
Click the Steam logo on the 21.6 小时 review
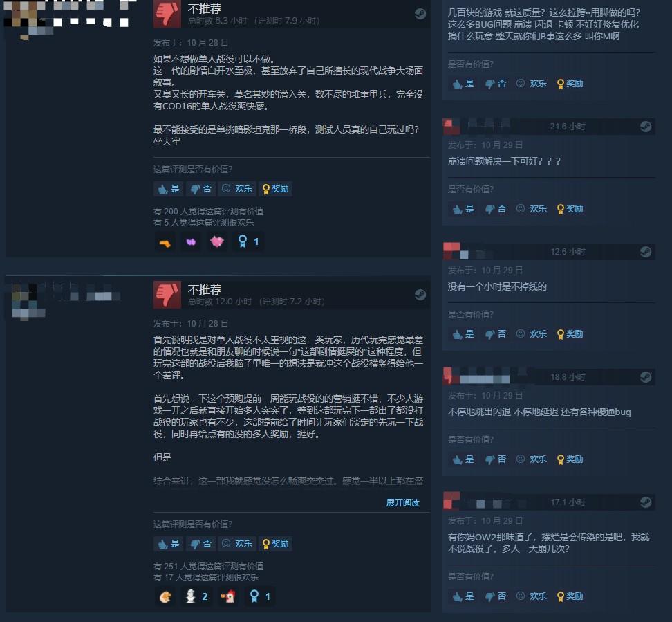click(x=646, y=127)
